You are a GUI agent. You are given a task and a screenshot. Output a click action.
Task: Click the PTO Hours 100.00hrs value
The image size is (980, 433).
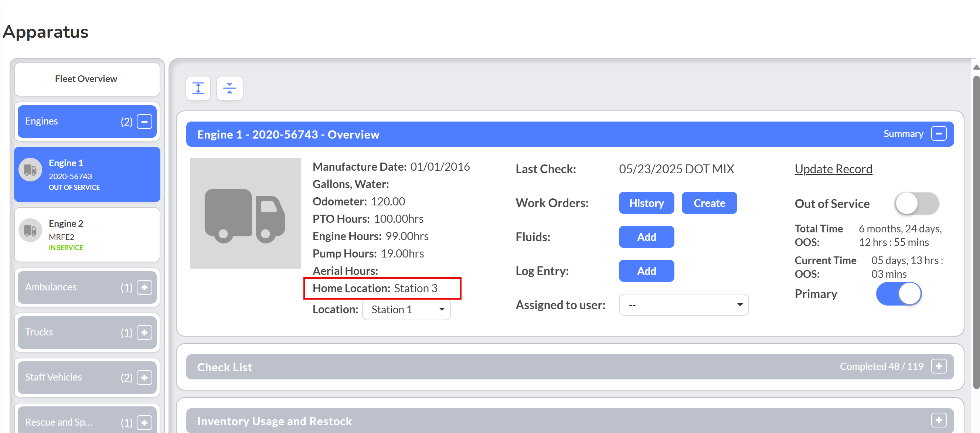(x=399, y=219)
